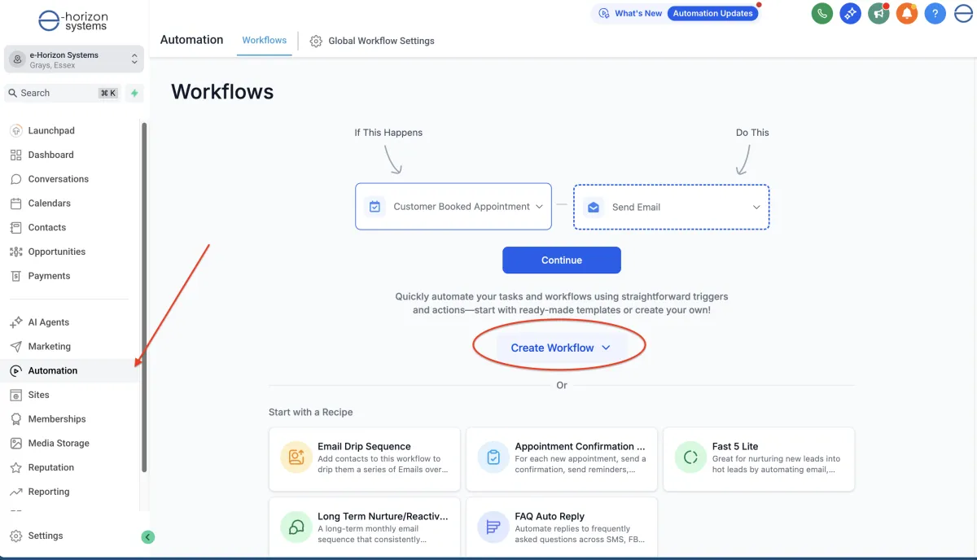Click the Fast 5 Lite title text
Screen dimensions: 977x560
[x=735, y=446]
